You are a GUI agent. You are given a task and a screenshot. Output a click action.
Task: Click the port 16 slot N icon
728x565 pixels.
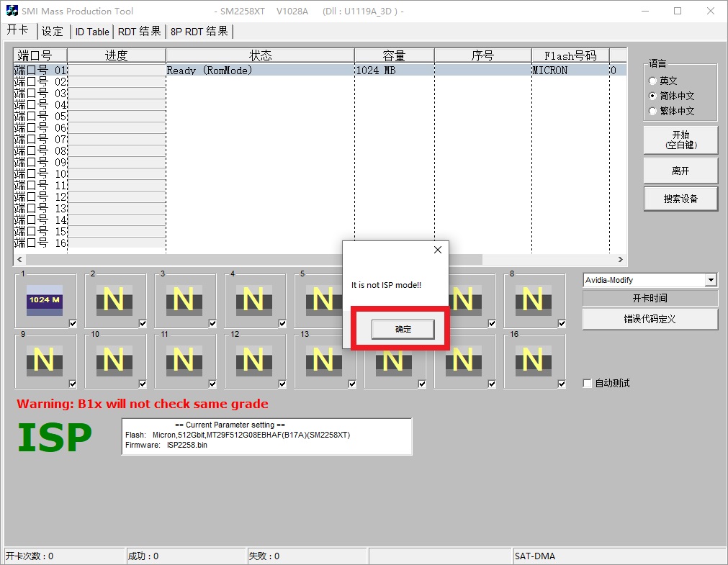533,358
